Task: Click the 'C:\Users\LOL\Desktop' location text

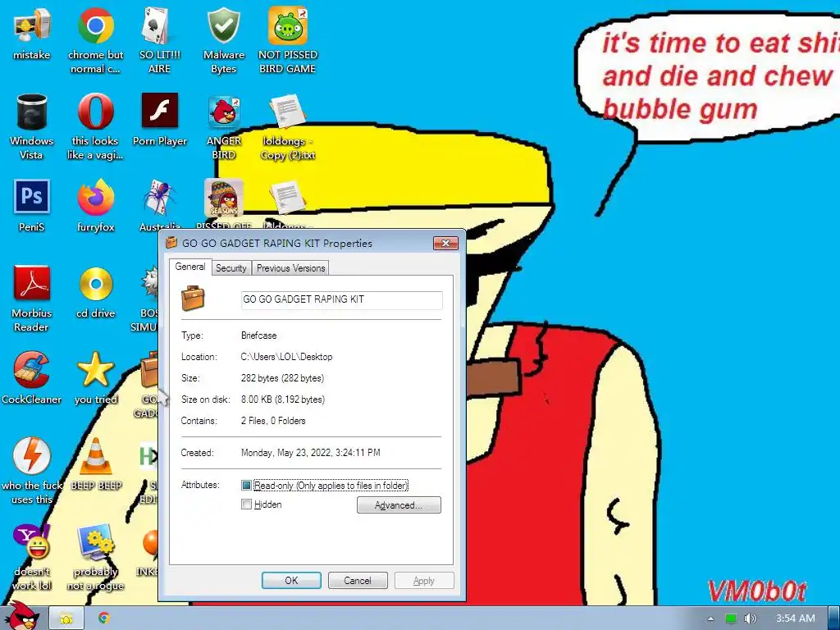Action: pyautogui.click(x=286, y=357)
